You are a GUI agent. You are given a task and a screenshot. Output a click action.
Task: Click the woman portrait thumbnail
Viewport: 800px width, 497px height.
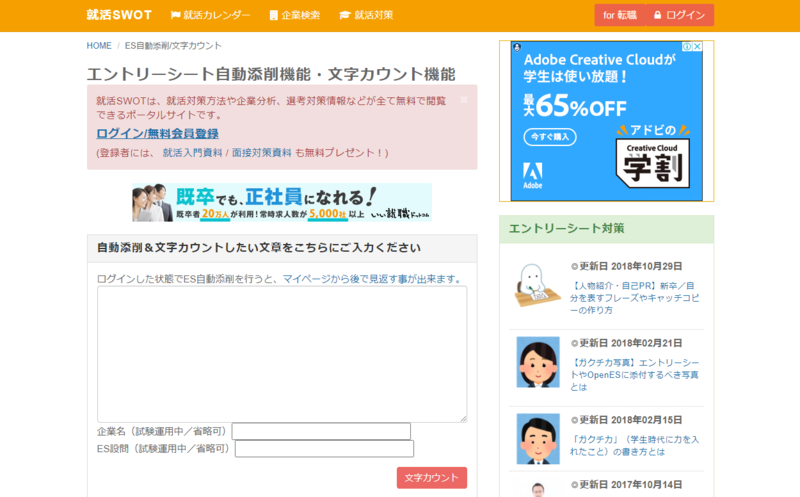click(538, 362)
